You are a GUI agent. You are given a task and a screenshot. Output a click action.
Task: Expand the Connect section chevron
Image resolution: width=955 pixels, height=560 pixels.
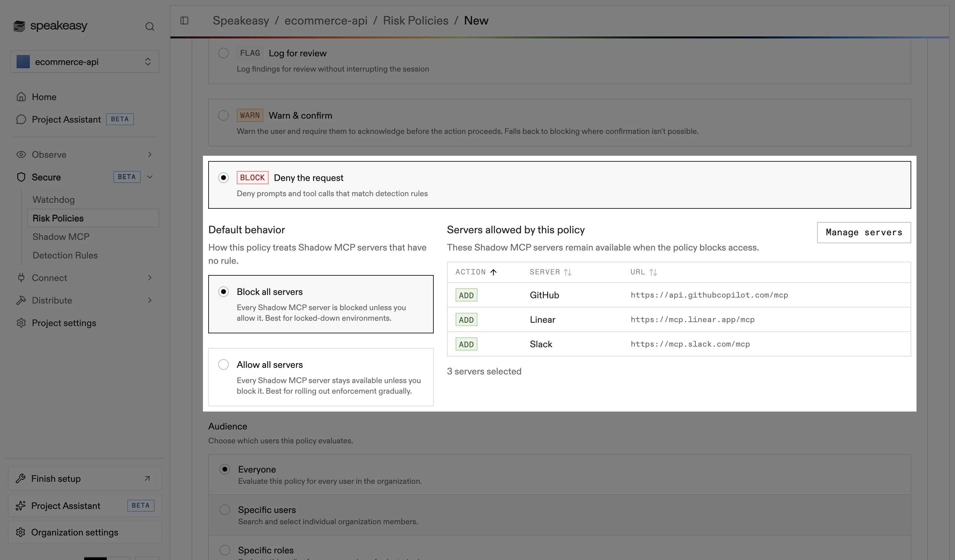pyautogui.click(x=150, y=278)
